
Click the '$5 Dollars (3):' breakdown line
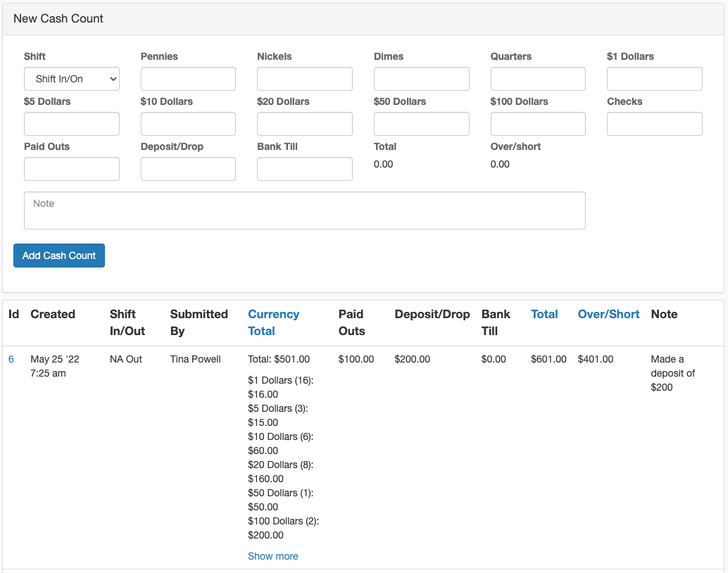coord(277,408)
